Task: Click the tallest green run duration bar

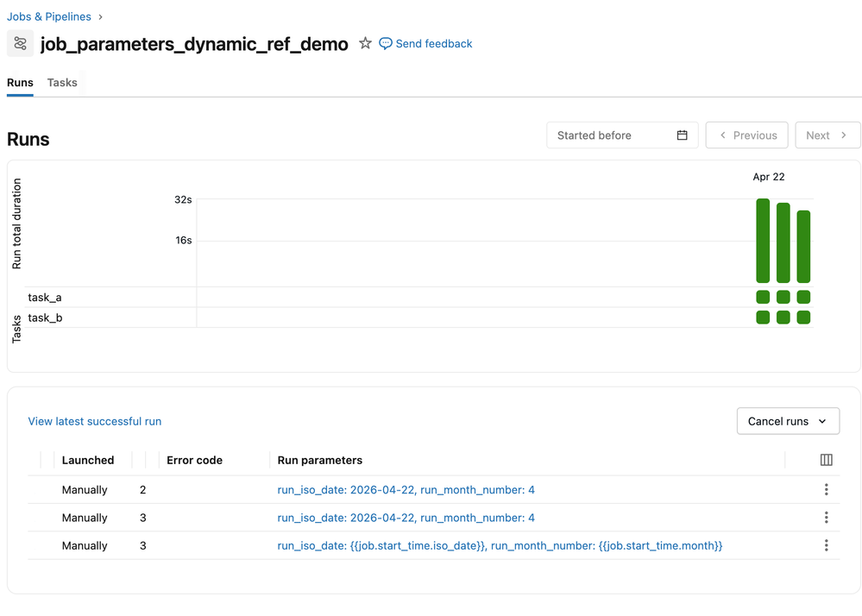Action: pyautogui.click(x=762, y=242)
